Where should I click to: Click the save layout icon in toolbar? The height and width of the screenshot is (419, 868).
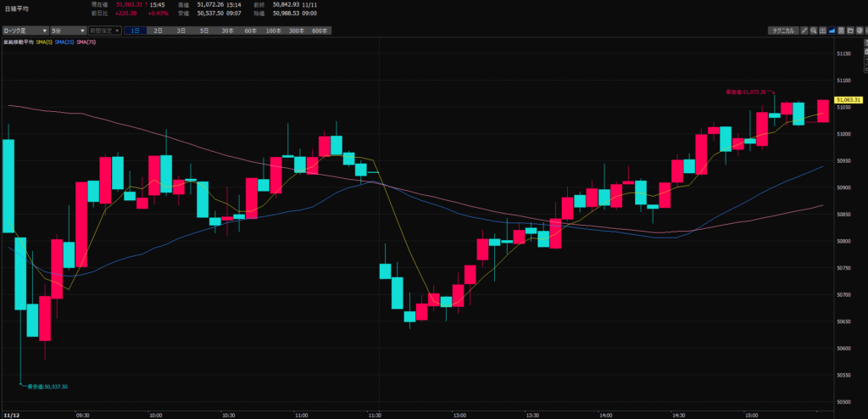pyautogui.click(x=842, y=31)
